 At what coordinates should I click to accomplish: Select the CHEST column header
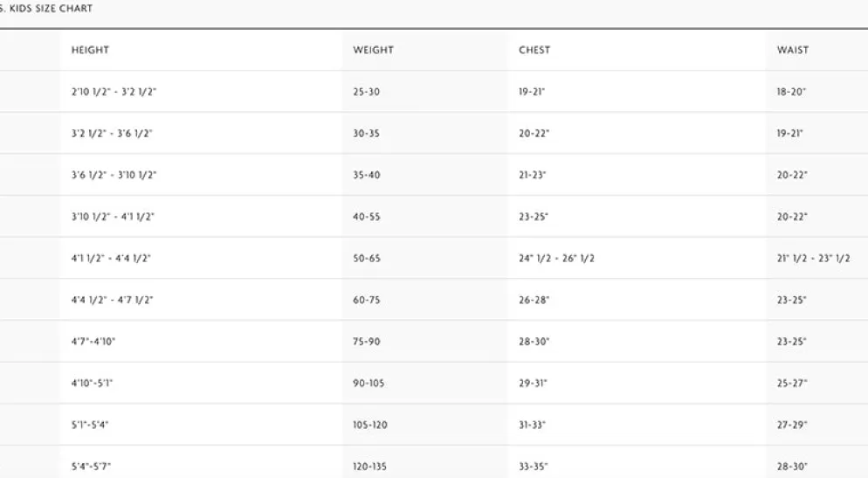tap(534, 50)
